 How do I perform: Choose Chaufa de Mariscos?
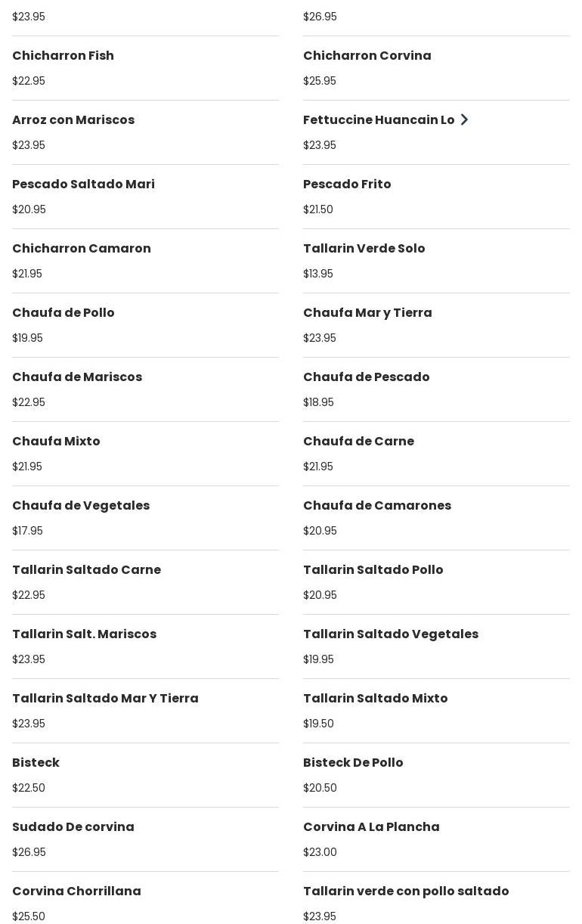click(77, 377)
